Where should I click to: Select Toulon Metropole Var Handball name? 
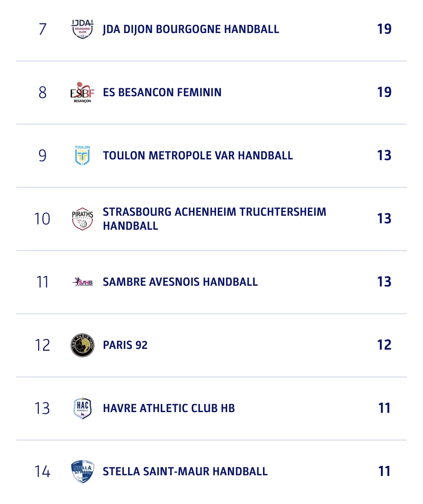point(198,155)
